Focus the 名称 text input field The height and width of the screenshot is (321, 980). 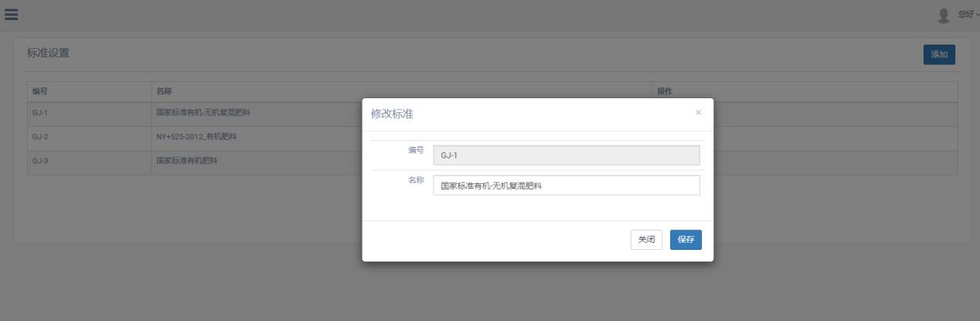coord(566,186)
